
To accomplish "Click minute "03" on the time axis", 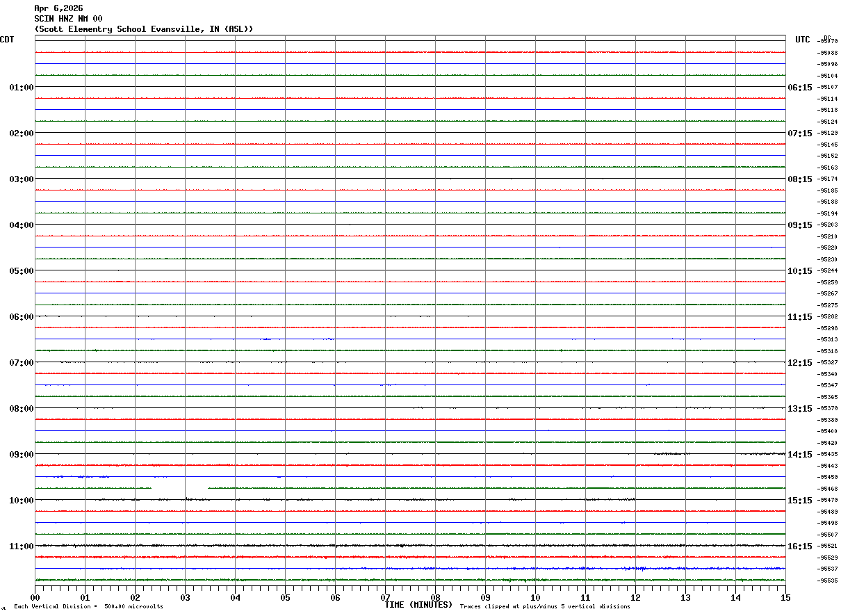I will pos(185,598).
